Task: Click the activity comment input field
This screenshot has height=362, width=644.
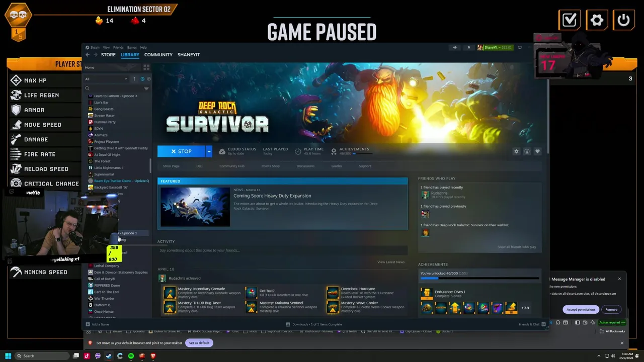Action: click(282, 250)
